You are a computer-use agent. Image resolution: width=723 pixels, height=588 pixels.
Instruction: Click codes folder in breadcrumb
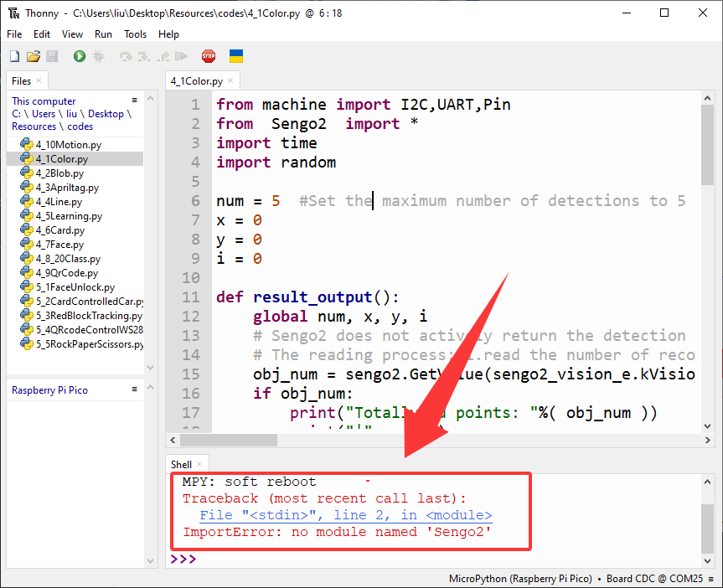point(80,126)
